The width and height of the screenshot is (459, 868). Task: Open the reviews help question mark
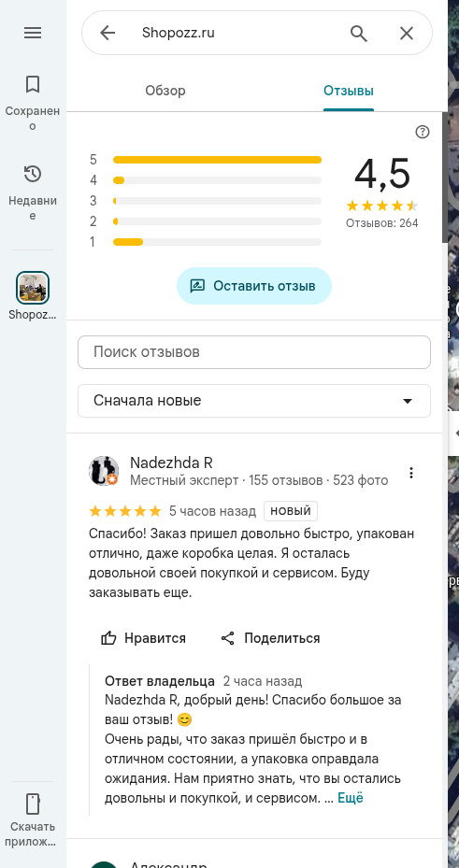coord(423,132)
